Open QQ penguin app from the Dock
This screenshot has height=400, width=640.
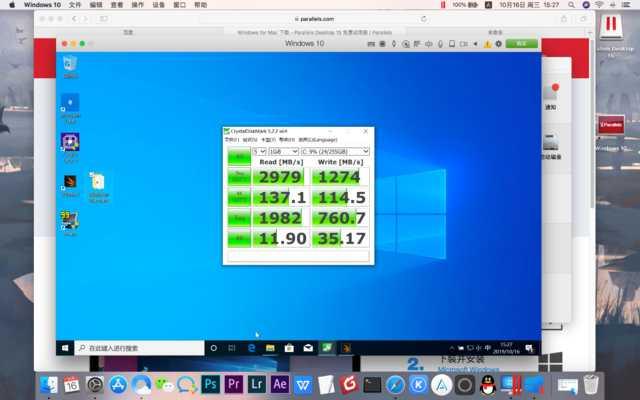pos(488,384)
